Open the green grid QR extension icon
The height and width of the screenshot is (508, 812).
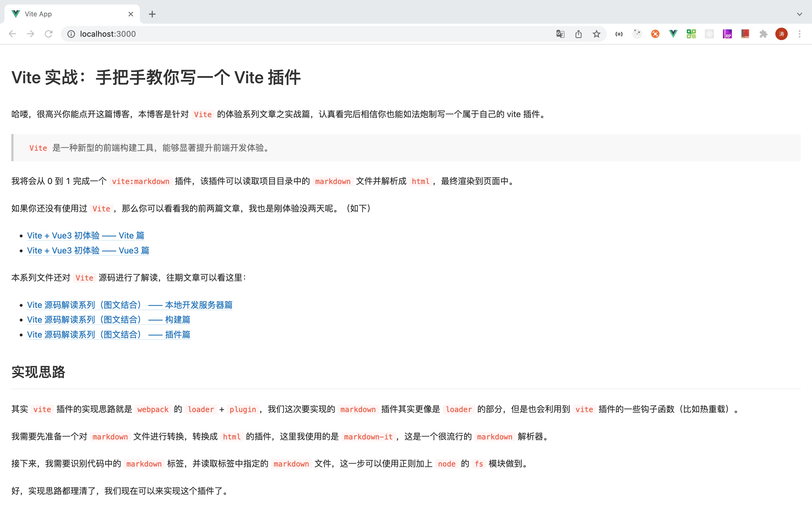(x=691, y=34)
